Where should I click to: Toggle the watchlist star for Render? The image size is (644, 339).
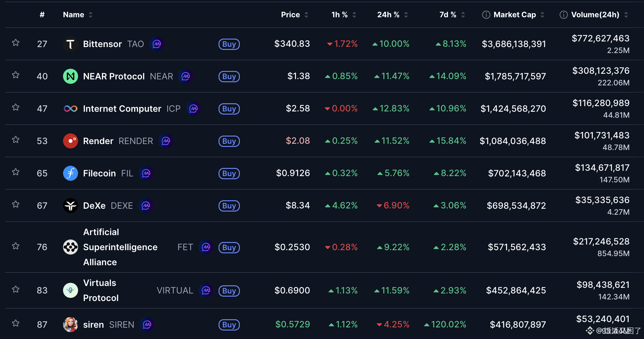[x=16, y=140]
